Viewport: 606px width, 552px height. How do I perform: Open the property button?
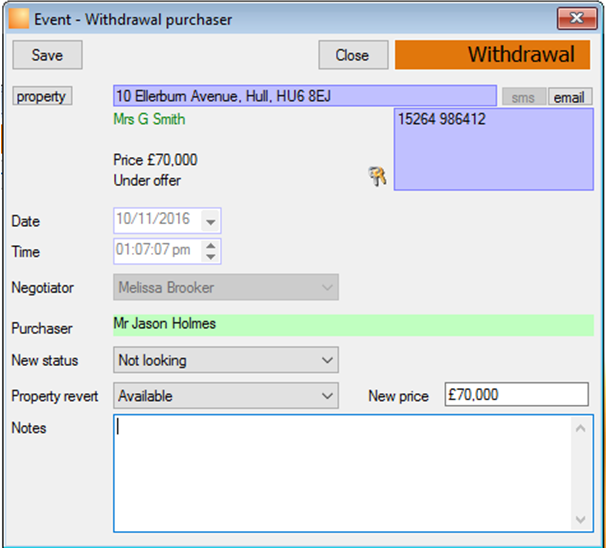tap(42, 96)
